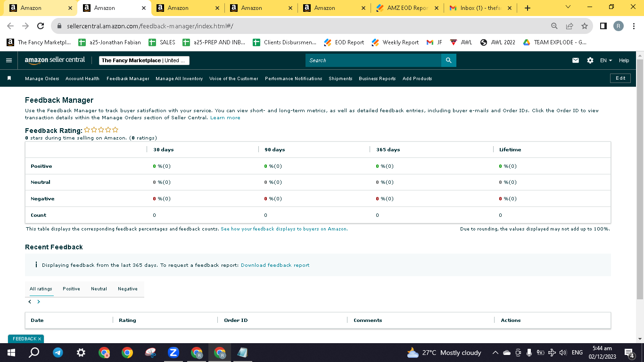This screenshot has height=362, width=644.
Task: Click the FEEDBACK button at bottom
Action: 26,339
